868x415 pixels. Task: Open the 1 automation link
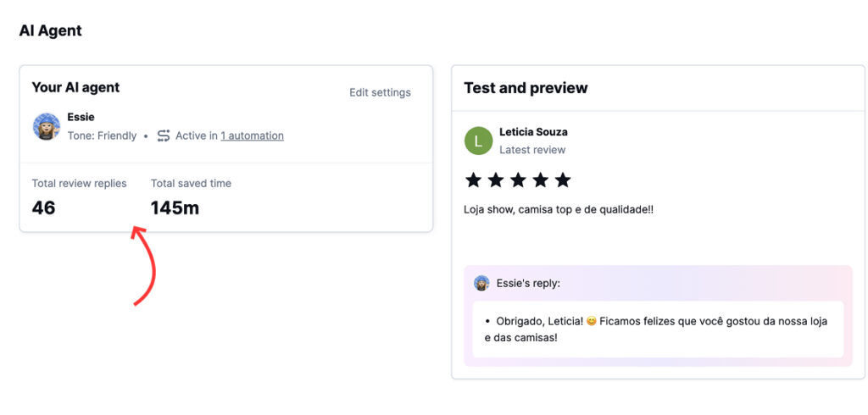point(252,136)
